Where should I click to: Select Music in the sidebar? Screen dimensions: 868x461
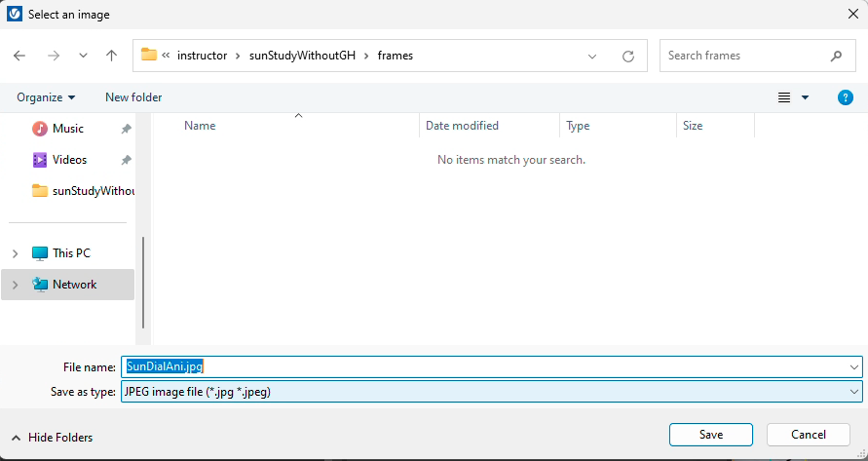pos(67,129)
